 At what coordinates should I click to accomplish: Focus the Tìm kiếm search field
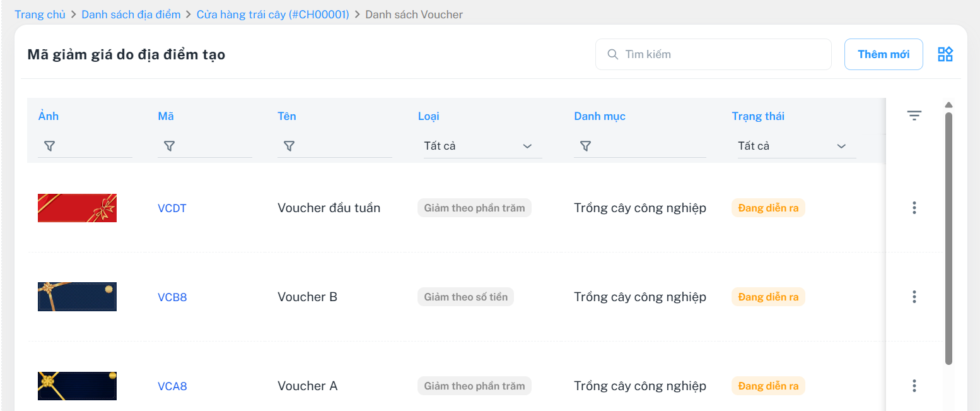pyautogui.click(x=719, y=54)
